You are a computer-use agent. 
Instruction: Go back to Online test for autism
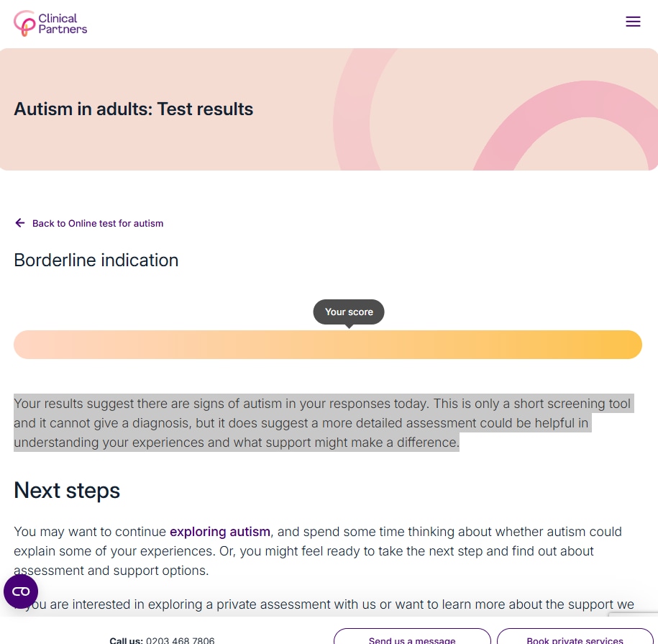[98, 224]
